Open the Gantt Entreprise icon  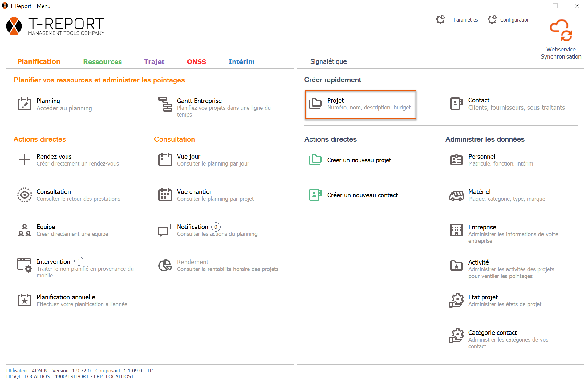[x=165, y=104]
